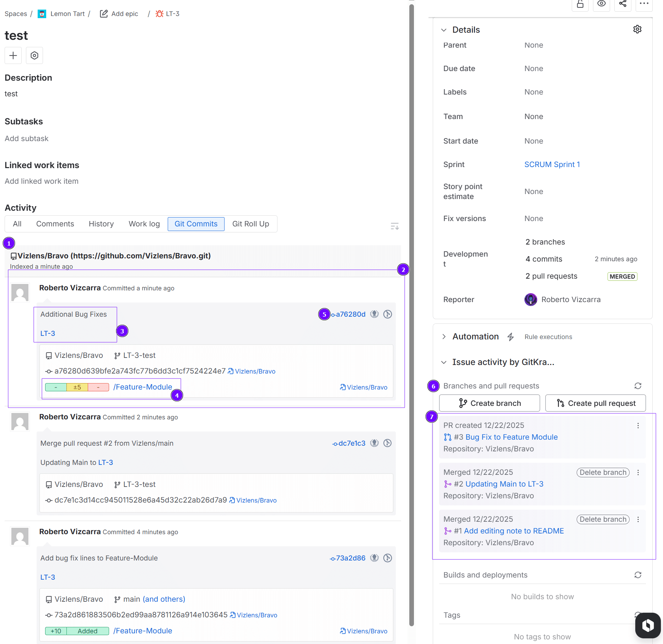
Task: Switch to the History activity tab
Action: tap(101, 224)
